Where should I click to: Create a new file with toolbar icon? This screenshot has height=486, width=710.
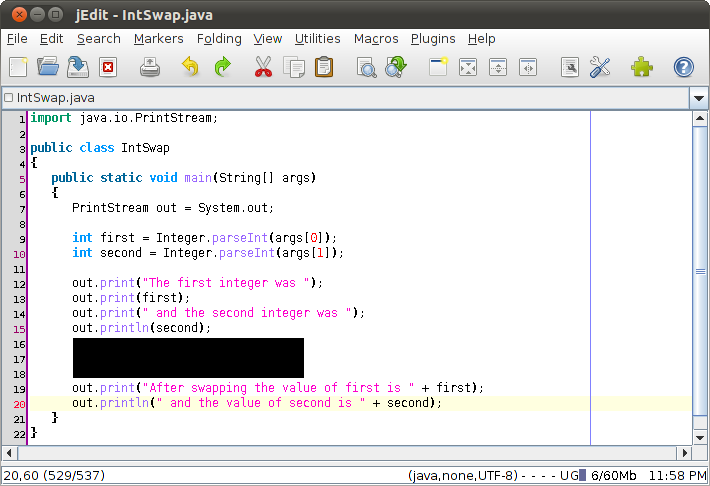tap(18, 67)
